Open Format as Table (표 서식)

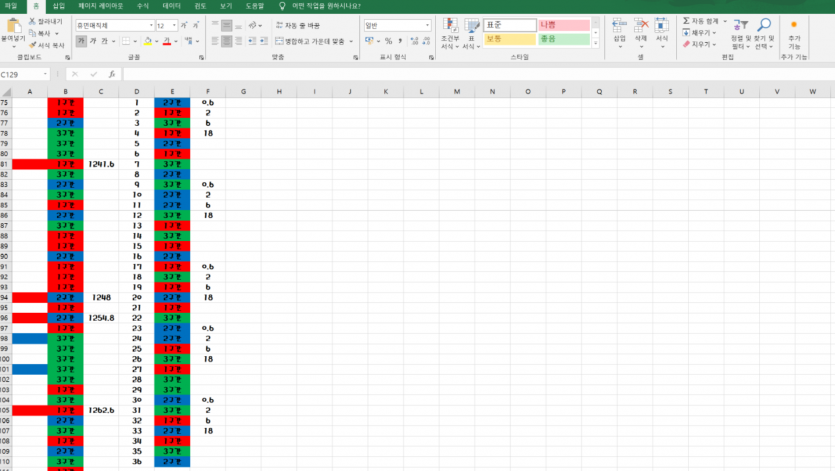coord(471,34)
